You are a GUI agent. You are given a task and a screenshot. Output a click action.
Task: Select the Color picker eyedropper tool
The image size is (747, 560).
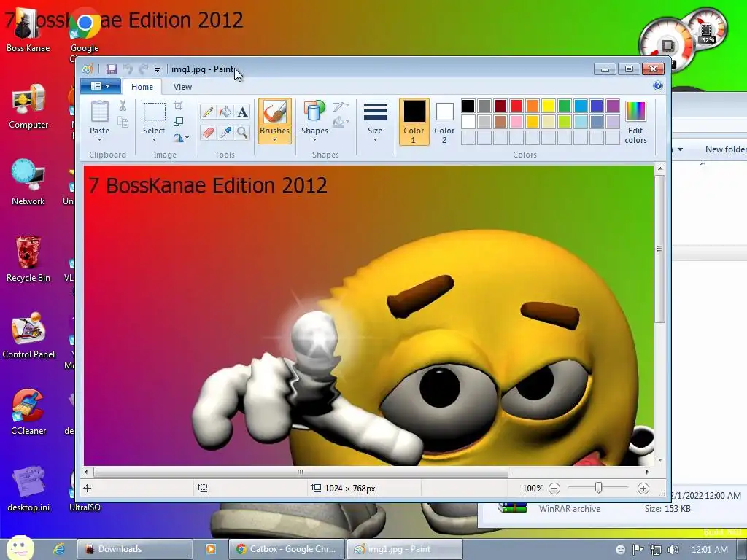225,132
